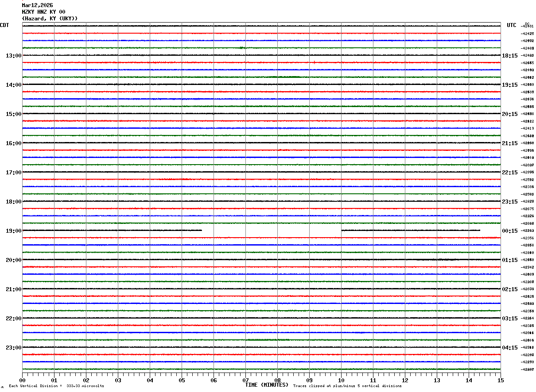This screenshot has height=392, width=536.
Task: Click the 16:00 CDT time label
Action: [13, 143]
